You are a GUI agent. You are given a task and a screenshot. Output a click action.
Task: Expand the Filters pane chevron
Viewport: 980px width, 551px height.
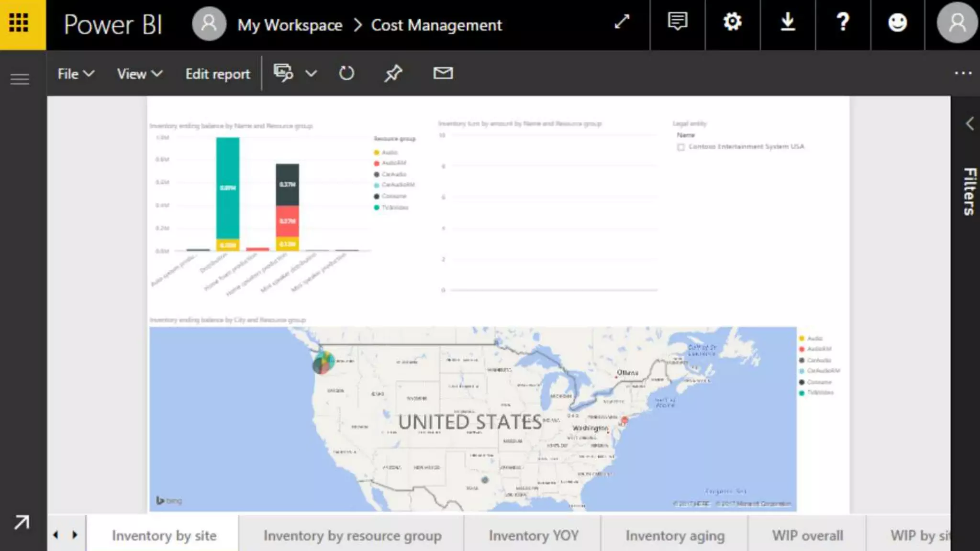coord(969,124)
